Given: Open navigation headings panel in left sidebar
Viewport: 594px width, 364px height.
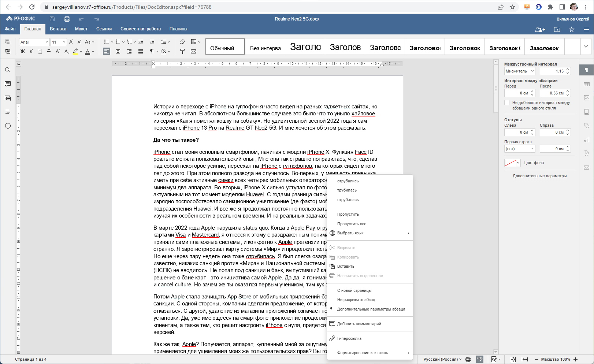Looking at the screenshot, I should (8, 112).
